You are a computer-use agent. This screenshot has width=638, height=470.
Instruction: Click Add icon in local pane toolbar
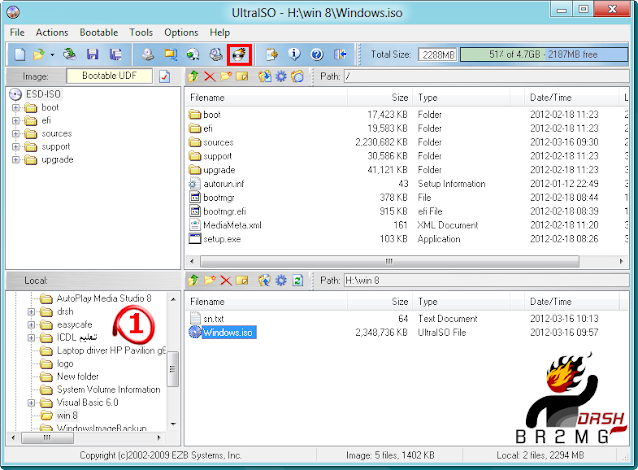pyautogui.click(x=265, y=280)
